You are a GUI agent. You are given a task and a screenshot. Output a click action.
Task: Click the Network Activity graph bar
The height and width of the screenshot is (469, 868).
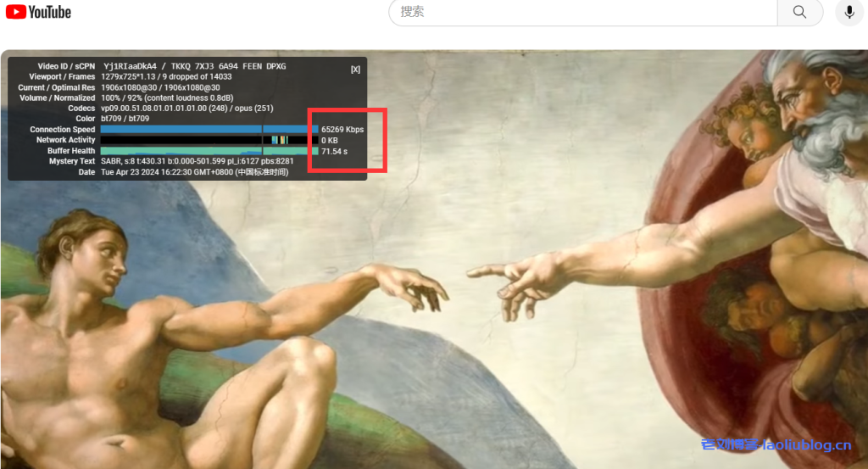[209, 140]
